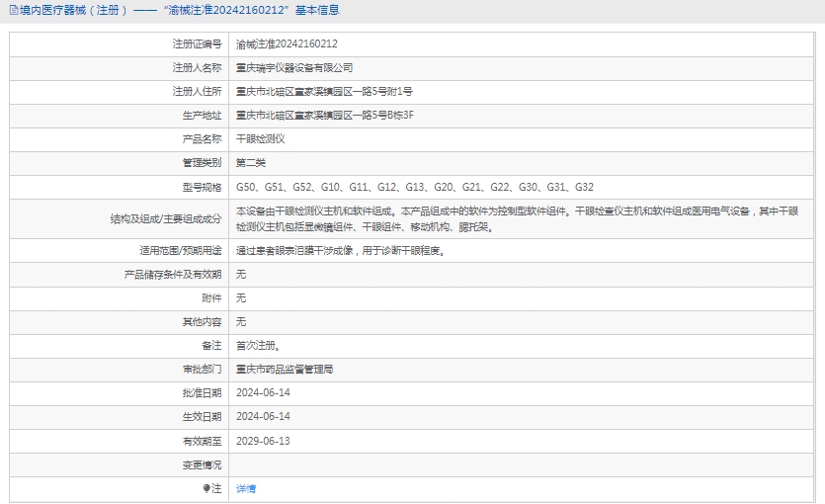The height and width of the screenshot is (504, 825).
Task: Click registrant name 重庆瑞宇仪器设备有限公司
Action: [x=293, y=68]
